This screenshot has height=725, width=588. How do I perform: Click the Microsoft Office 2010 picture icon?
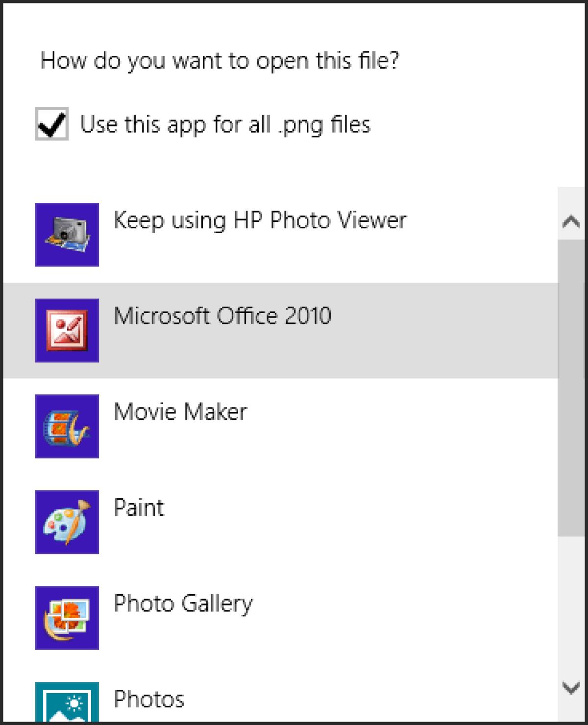tap(67, 329)
